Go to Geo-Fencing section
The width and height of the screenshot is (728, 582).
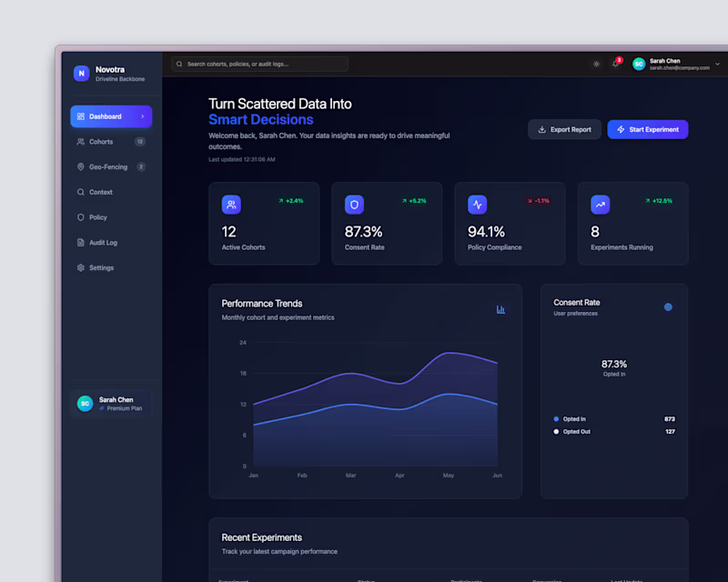click(x=111, y=166)
